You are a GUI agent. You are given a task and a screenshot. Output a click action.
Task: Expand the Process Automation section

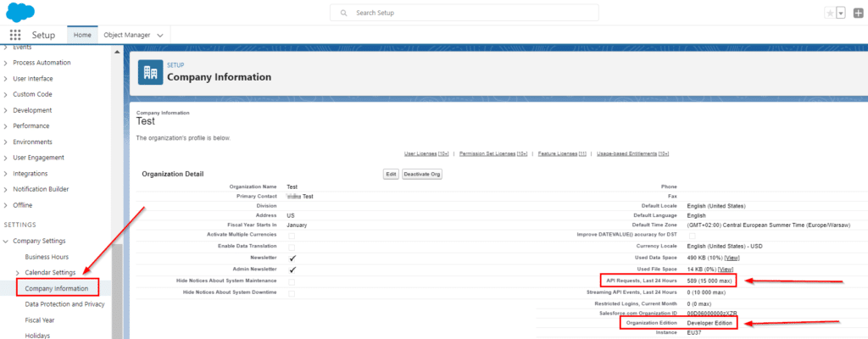(x=7, y=63)
